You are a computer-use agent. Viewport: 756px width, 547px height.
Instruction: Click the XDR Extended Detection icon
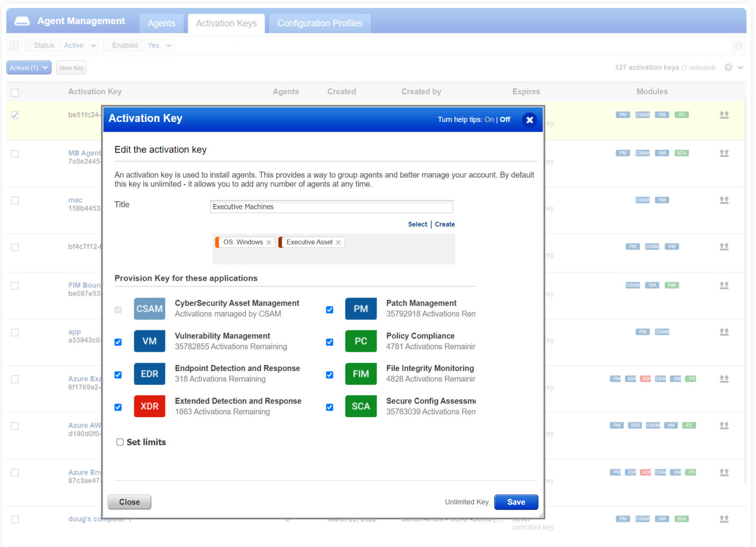149,406
